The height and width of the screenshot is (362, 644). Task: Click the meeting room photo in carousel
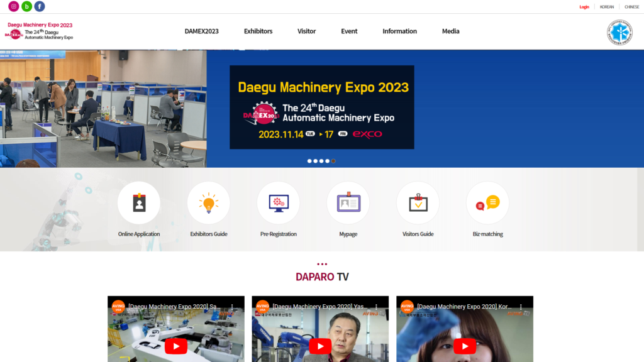103,109
